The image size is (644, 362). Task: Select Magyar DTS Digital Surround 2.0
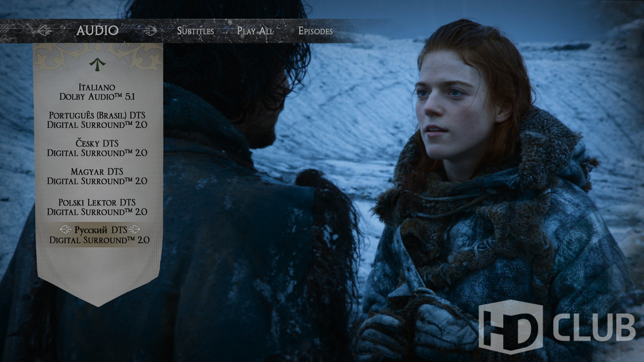click(x=97, y=176)
